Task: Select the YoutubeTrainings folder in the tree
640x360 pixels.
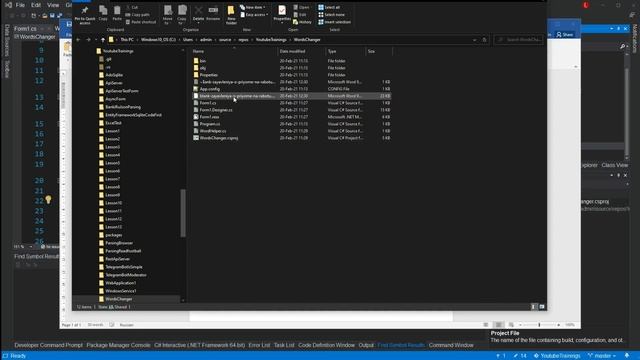Action: 115,51
